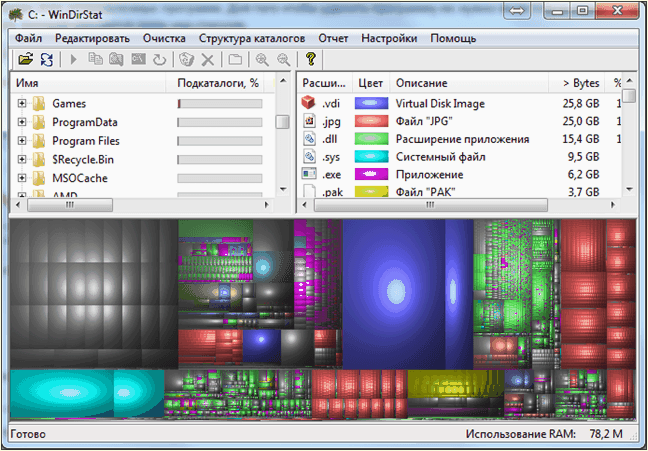Click the MSOCache folder icon
Image resolution: width=648 pixels, height=451 pixels.
[39, 178]
